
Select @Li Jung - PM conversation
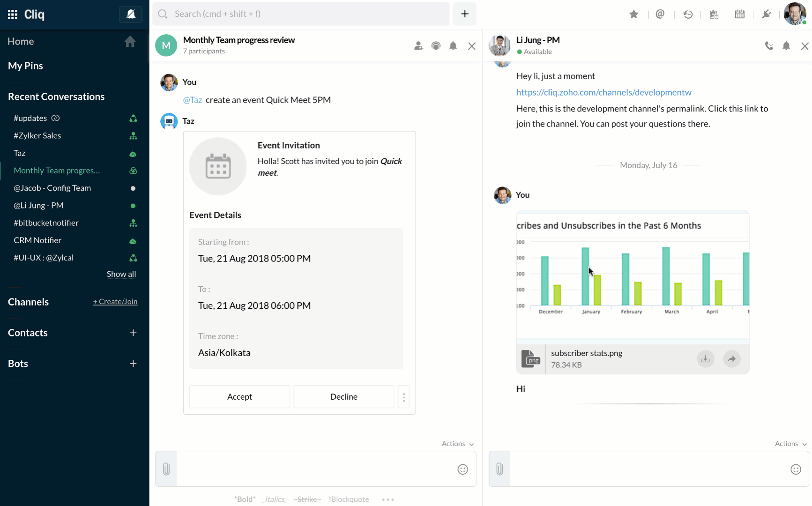point(74,205)
